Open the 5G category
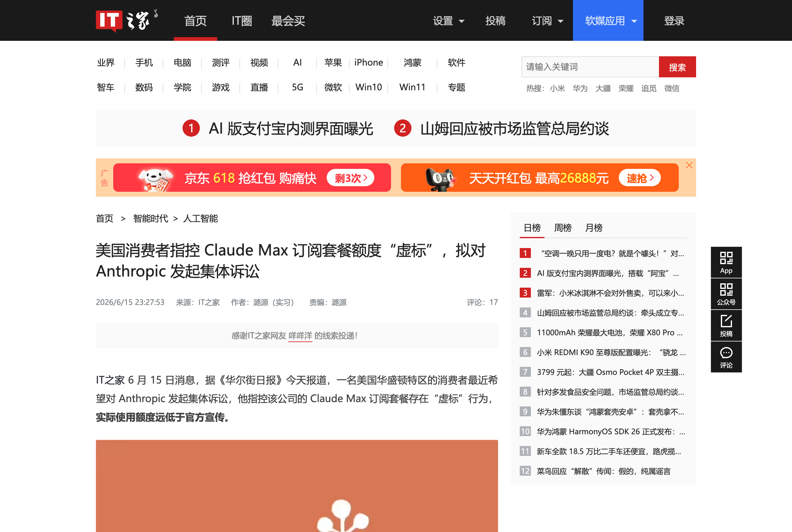Image resolution: width=792 pixels, height=532 pixels. click(297, 88)
